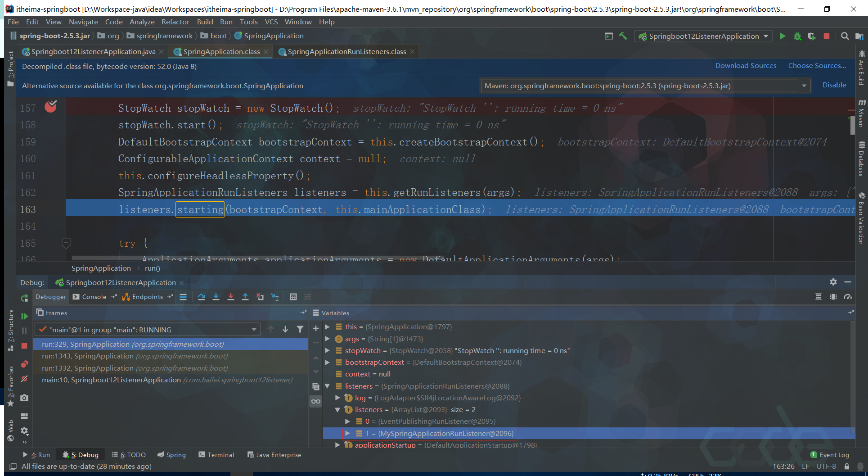Click the Disable link for the alternative source

pos(834,85)
